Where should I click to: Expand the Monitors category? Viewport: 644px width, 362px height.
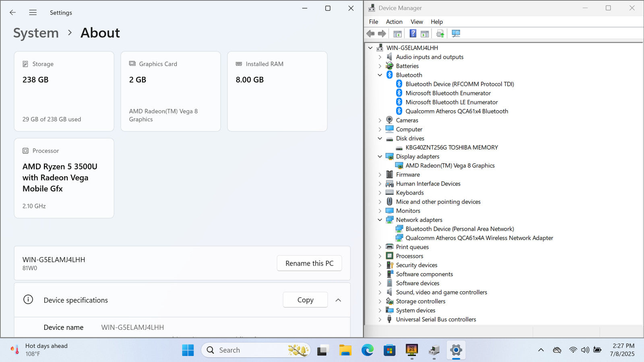pos(380,211)
